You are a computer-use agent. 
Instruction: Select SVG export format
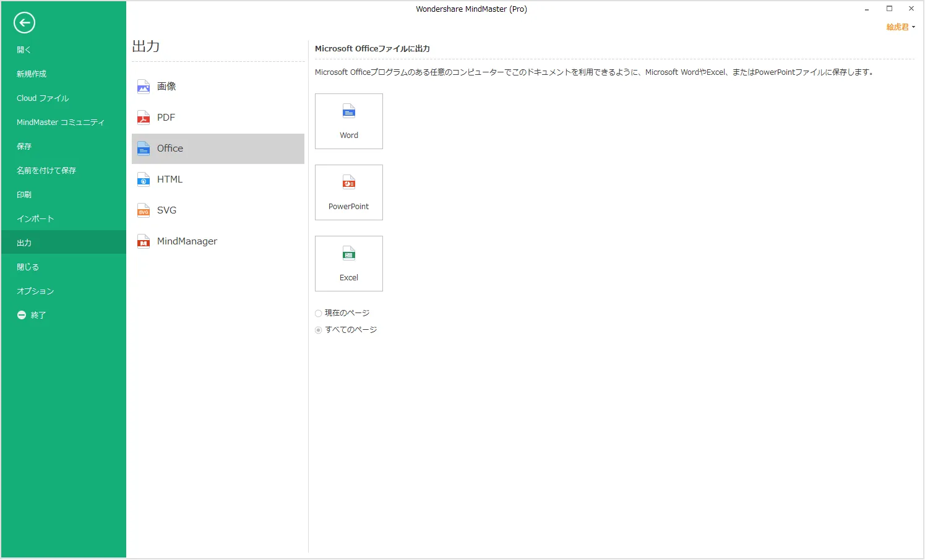coord(218,210)
